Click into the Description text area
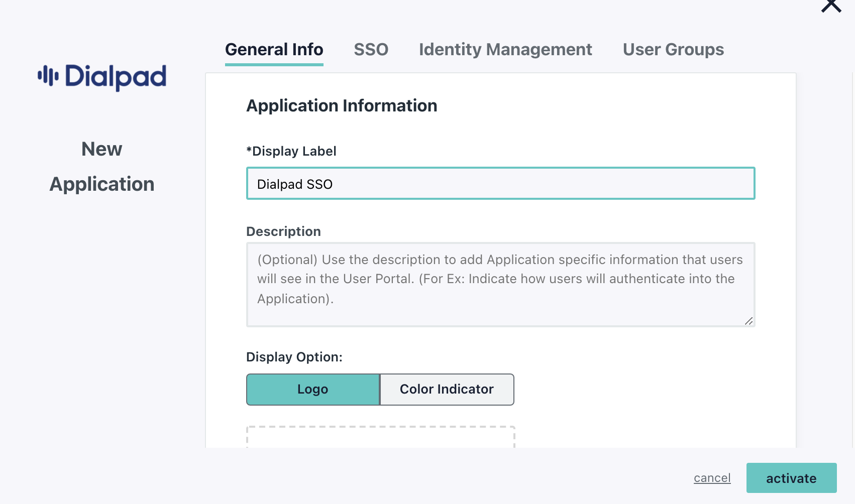The height and width of the screenshot is (504, 855). 501,285
